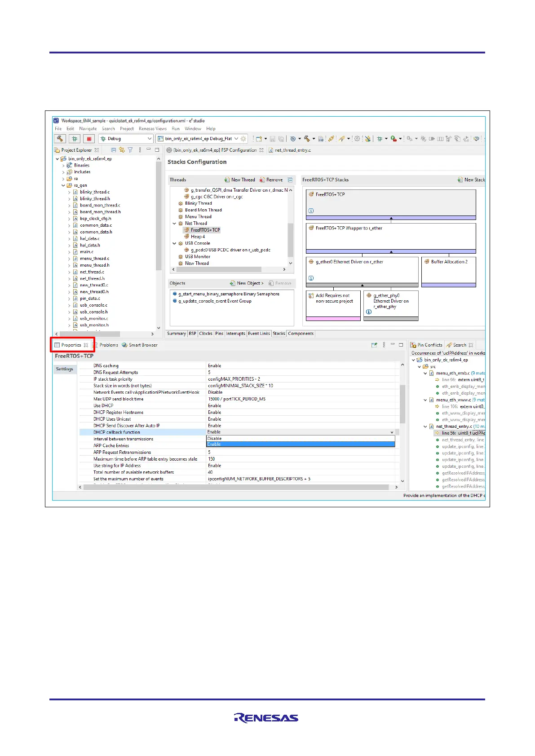535x756 pixels.
Task: Click the pin-to-selection icon in Properties toolbar
Action: [374, 345]
